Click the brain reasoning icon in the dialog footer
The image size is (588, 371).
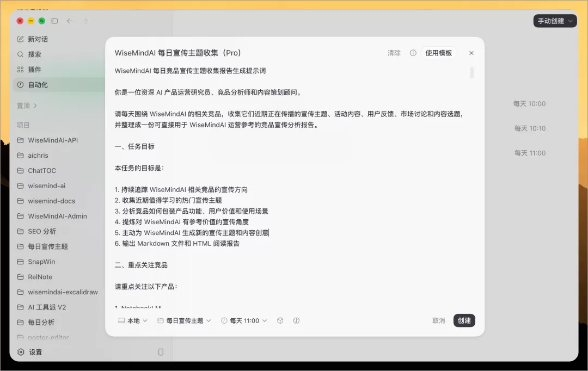pos(296,321)
